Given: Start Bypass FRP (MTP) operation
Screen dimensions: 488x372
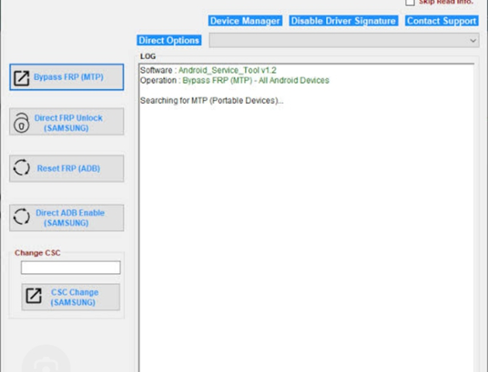Looking at the screenshot, I should [x=67, y=77].
